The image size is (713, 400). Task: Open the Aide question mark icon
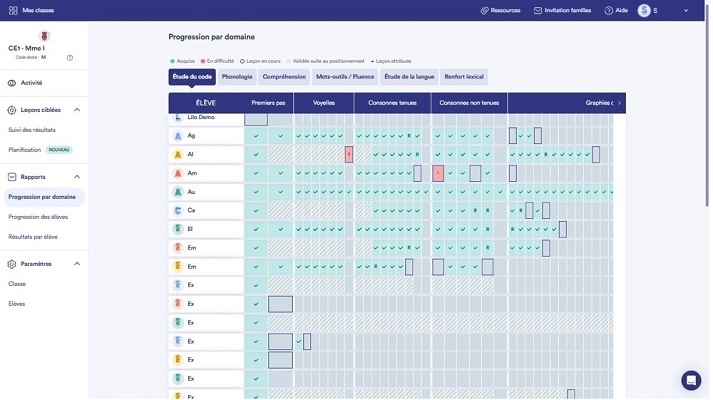[608, 10]
